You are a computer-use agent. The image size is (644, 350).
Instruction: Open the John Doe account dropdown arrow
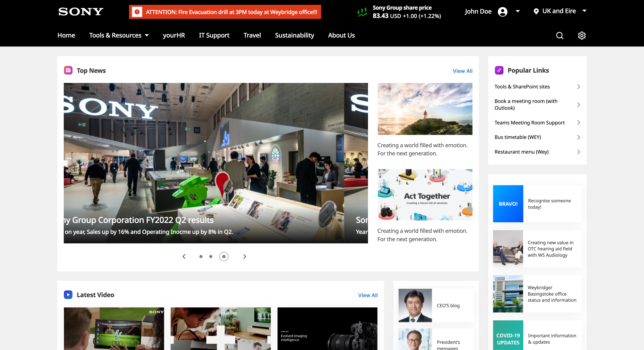(518, 11)
